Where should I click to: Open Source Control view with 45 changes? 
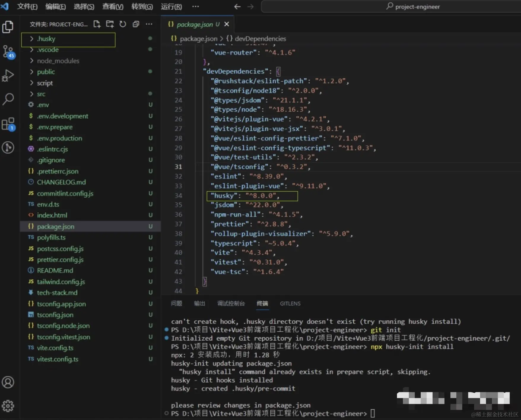[8, 52]
